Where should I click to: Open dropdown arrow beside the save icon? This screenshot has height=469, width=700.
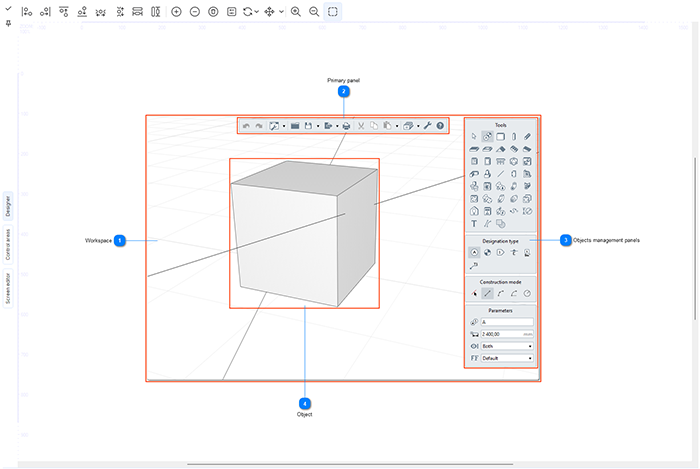click(318, 126)
